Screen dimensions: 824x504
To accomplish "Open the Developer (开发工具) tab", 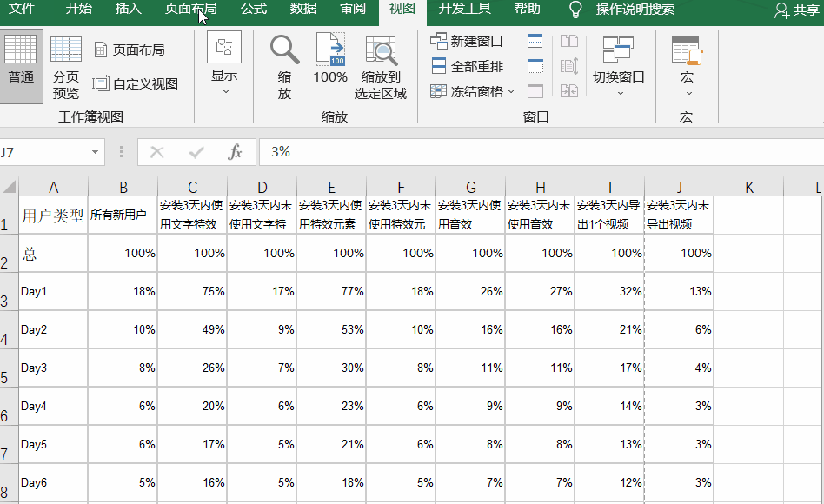I will click(x=464, y=9).
